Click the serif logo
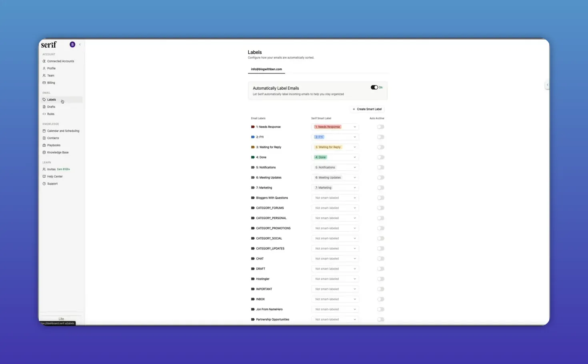This screenshot has width=588, height=364. tap(49, 44)
